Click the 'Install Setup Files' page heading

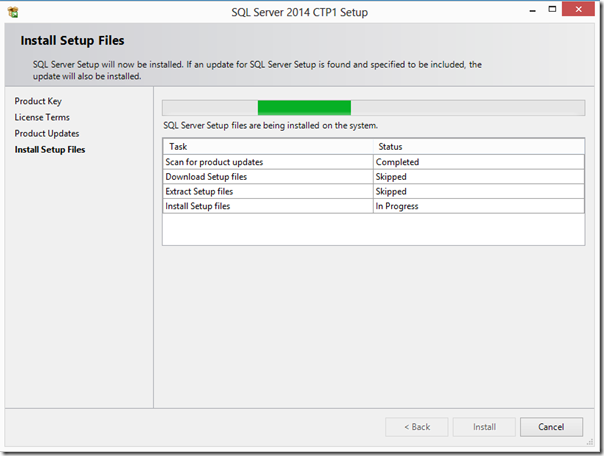(x=72, y=40)
